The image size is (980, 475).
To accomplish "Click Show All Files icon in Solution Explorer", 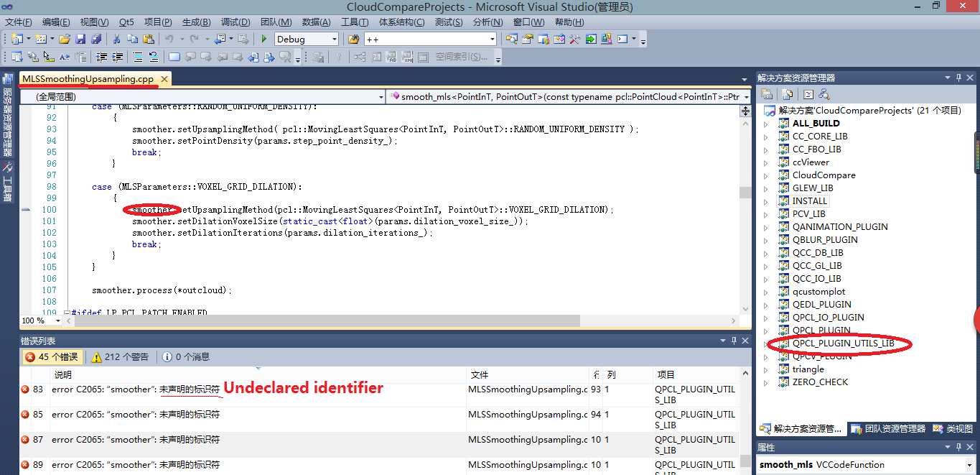I will pos(788,94).
